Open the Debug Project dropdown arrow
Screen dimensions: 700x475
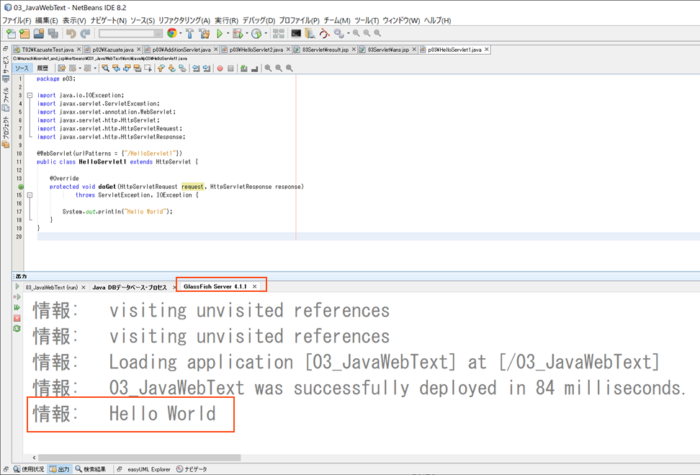click(246, 33)
